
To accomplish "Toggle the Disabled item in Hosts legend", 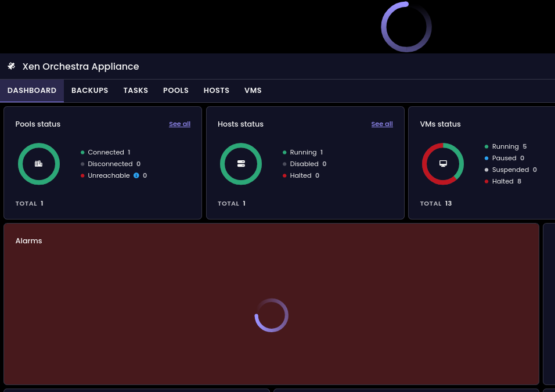I will click(x=304, y=164).
